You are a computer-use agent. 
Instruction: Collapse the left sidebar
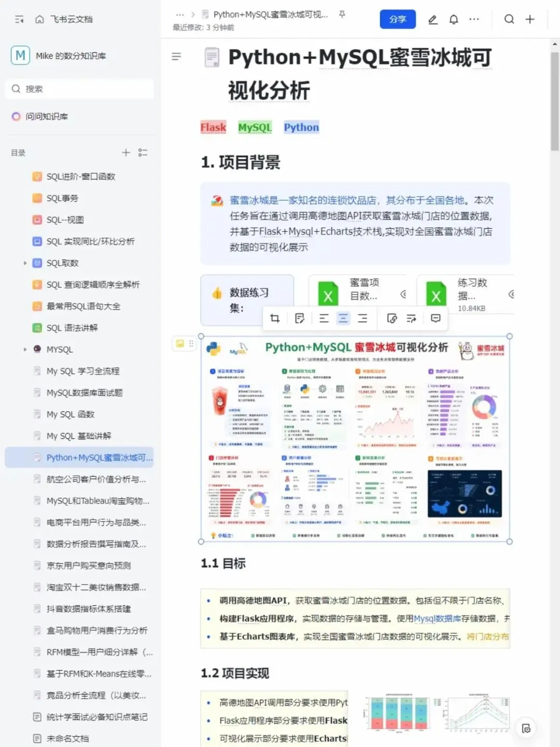[x=19, y=19]
